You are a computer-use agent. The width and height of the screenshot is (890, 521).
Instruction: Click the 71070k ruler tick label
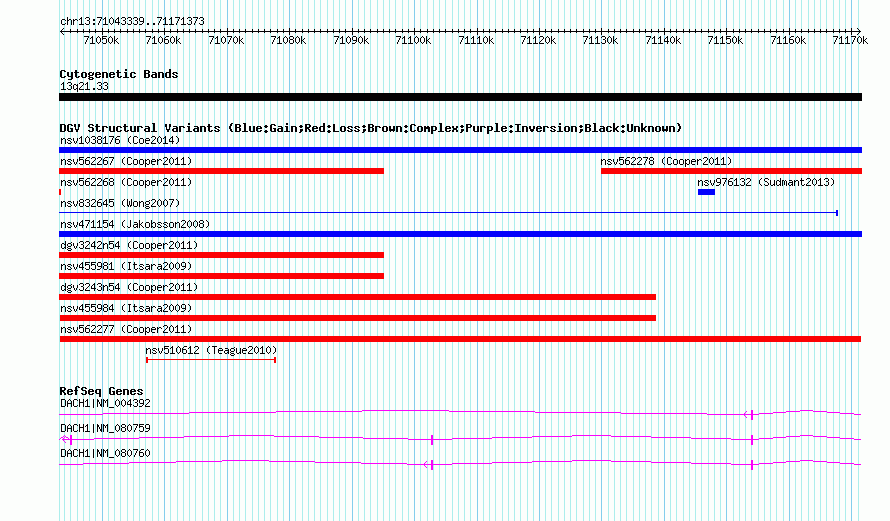pos(226,40)
